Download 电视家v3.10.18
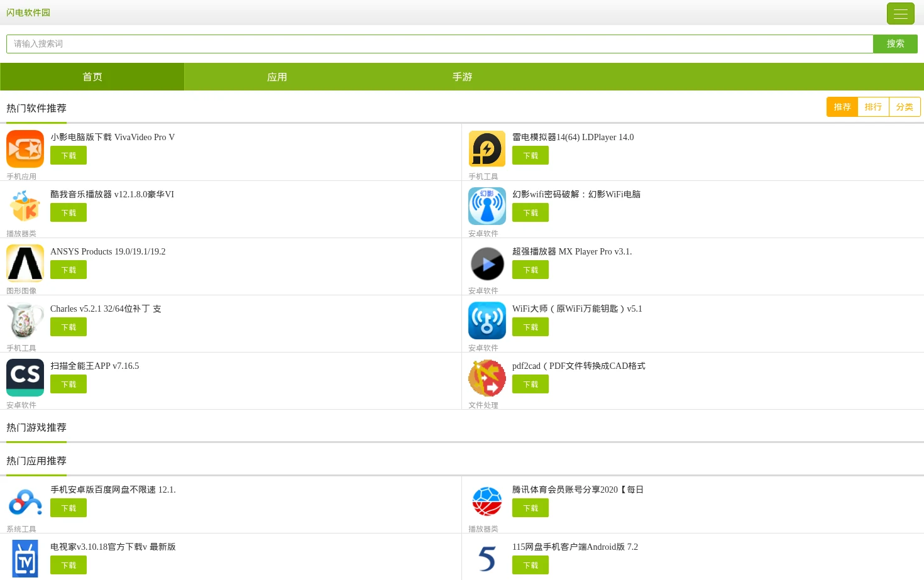This screenshot has width=924, height=580. pos(69,565)
